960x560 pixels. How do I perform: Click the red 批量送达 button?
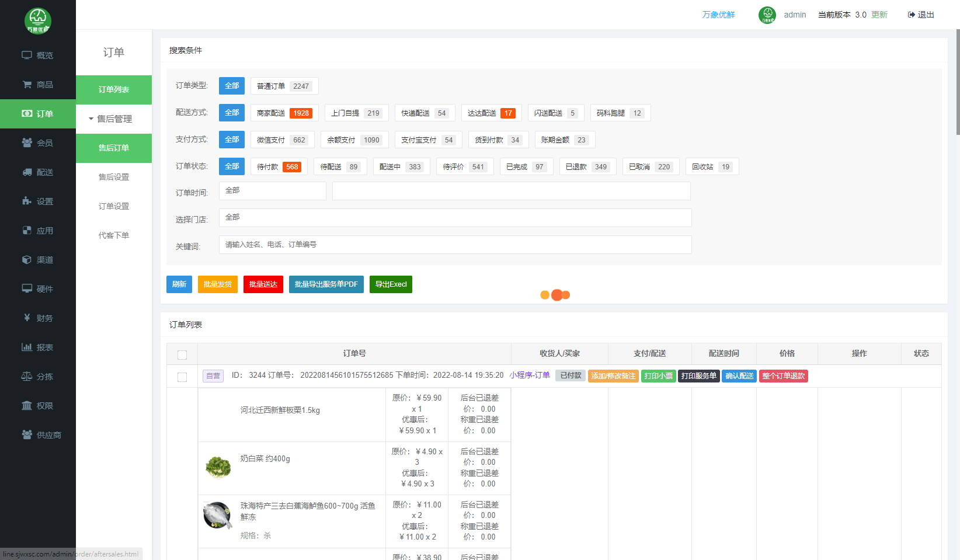pyautogui.click(x=263, y=284)
